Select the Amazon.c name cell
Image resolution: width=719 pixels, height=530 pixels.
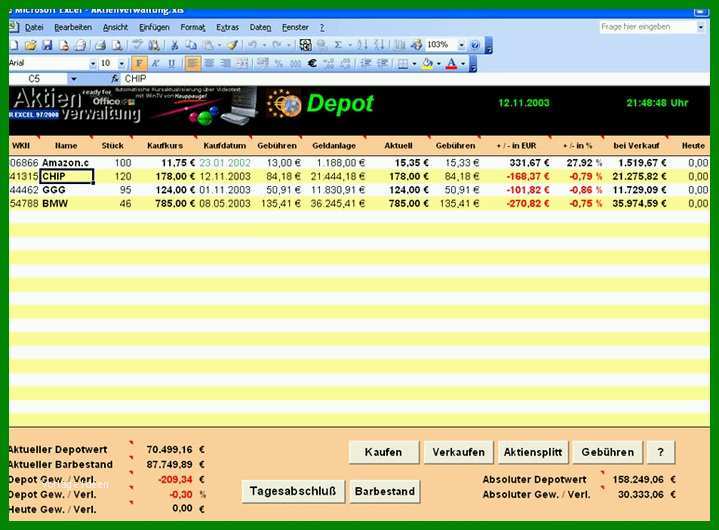tap(67, 163)
